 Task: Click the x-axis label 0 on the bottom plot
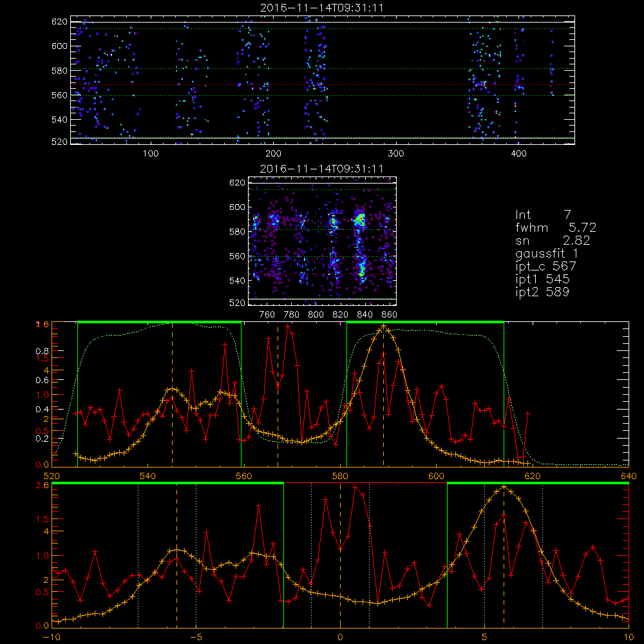coord(340,638)
